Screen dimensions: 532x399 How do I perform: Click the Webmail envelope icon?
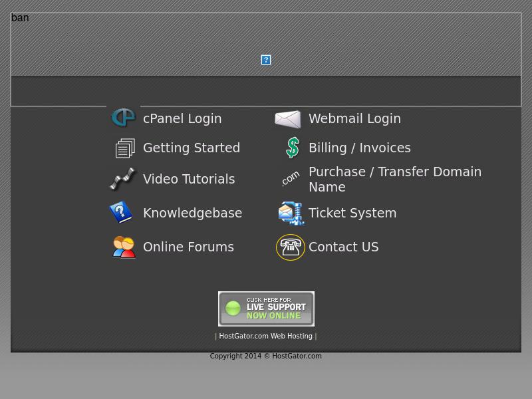[x=288, y=119]
